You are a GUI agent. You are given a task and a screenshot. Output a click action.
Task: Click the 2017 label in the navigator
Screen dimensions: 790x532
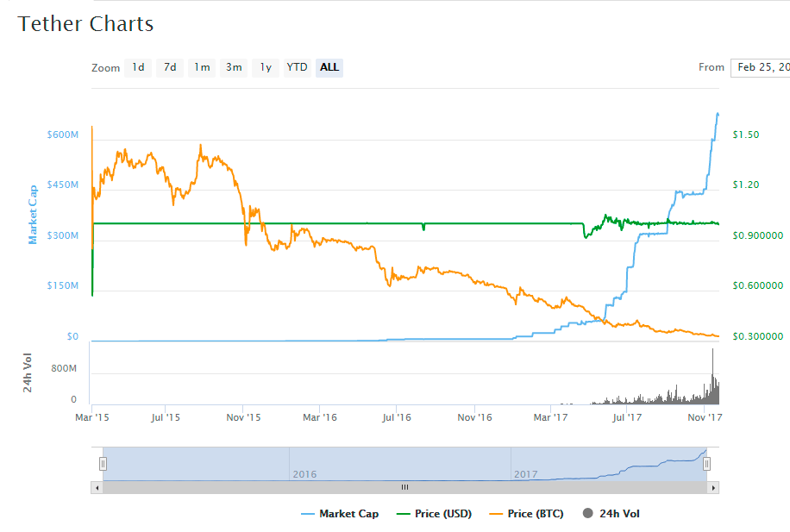pos(526,474)
